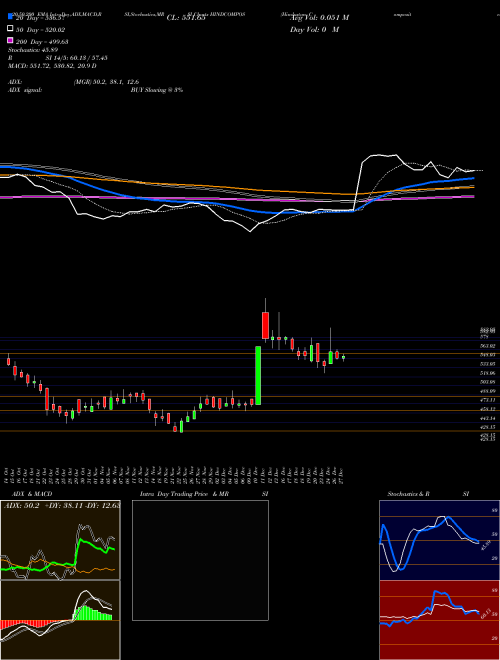Click the blue stochastics panel chart
Image resolution: width=500 pixels, height=660 pixels.
[x=439, y=540]
